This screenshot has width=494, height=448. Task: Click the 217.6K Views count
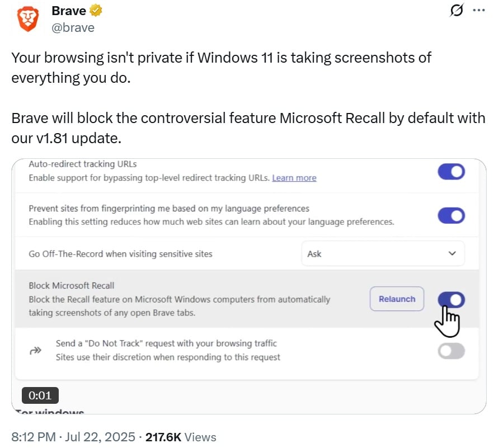tap(181, 437)
